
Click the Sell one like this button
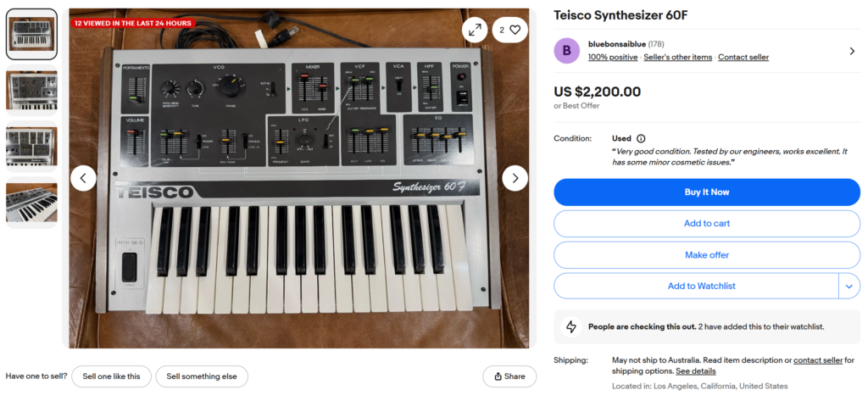click(111, 376)
